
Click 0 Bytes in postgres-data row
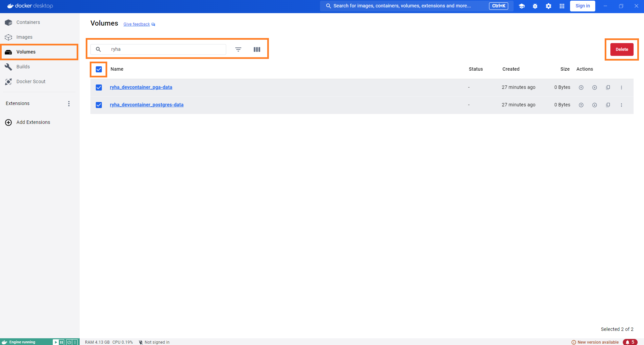coord(562,105)
